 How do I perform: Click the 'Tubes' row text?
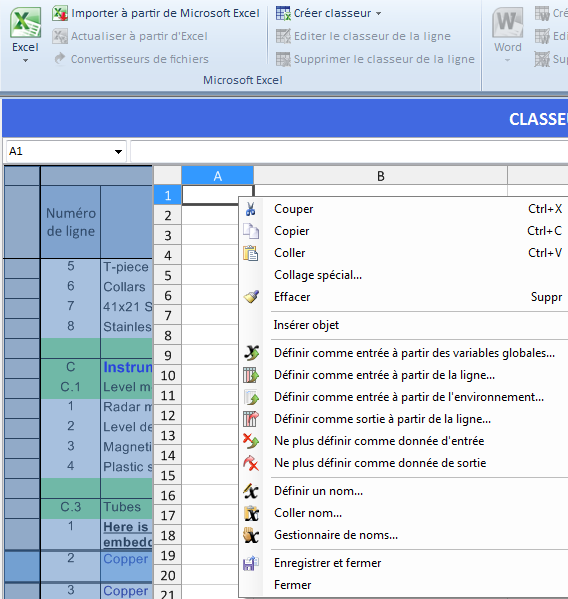click(x=122, y=507)
